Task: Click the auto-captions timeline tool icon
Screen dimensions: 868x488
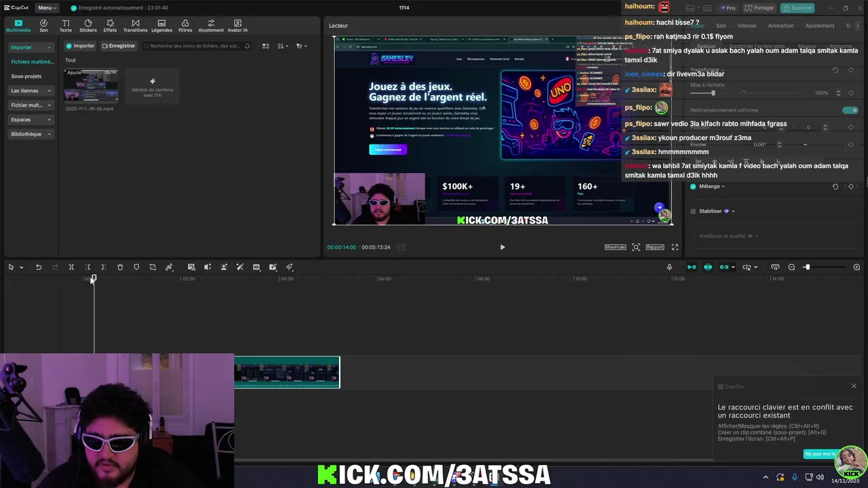Action: [191, 267]
